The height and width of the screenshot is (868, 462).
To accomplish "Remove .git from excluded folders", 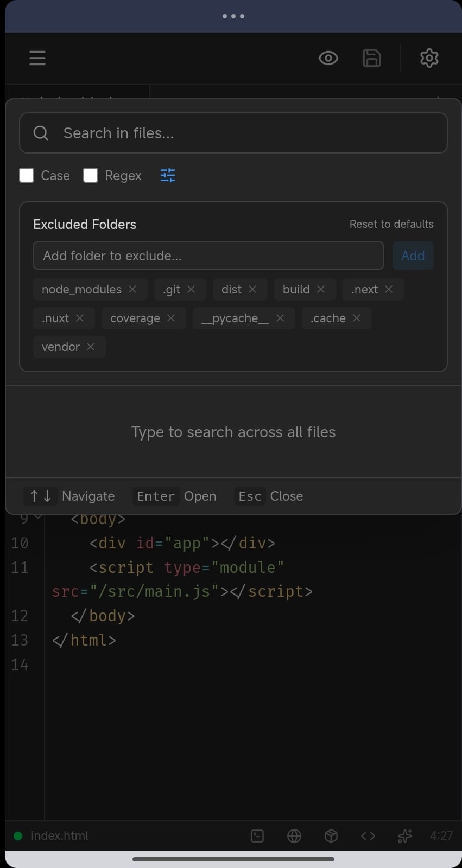I will tap(191, 289).
